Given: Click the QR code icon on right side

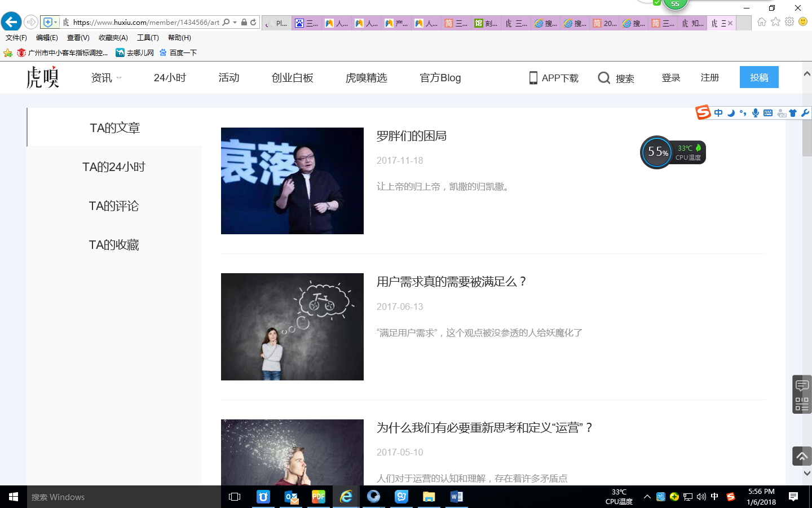Looking at the screenshot, I should [802, 404].
